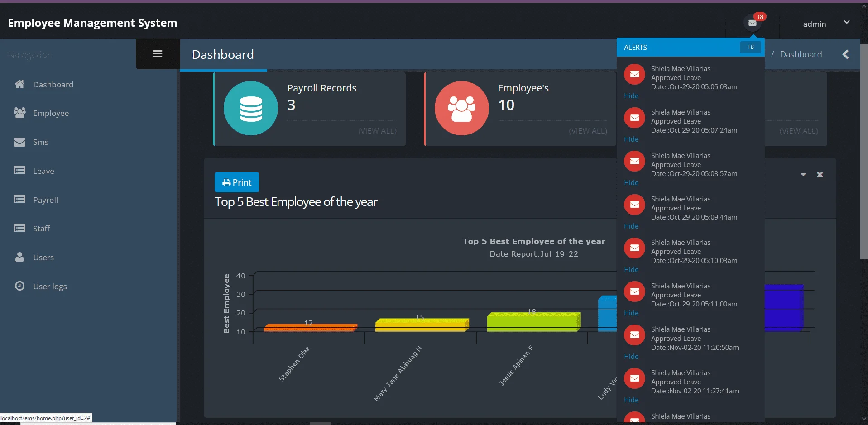Image resolution: width=868 pixels, height=425 pixels.
Task: Open the mail notifications envelope icon
Action: click(752, 23)
